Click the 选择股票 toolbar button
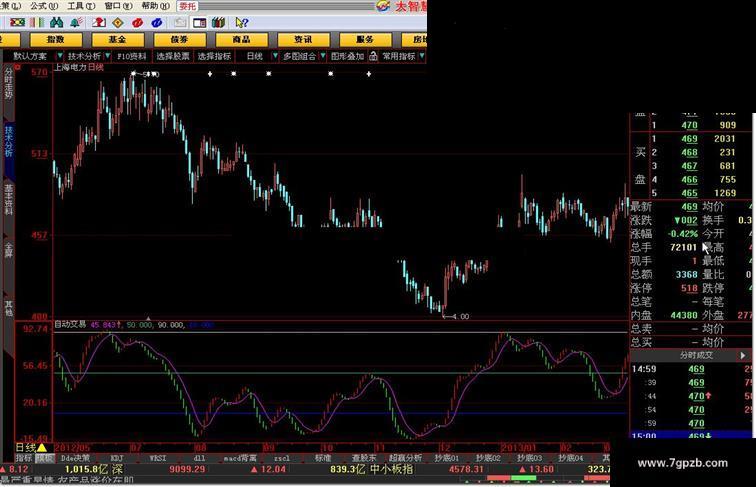The image size is (756, 487). click(x=173, y=56)
